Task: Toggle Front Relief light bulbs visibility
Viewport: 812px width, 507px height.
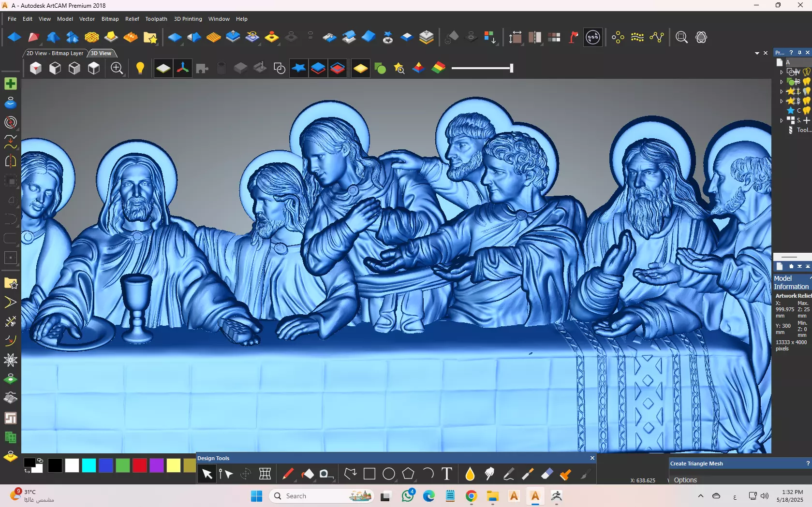Action: [x=807, y=91]
